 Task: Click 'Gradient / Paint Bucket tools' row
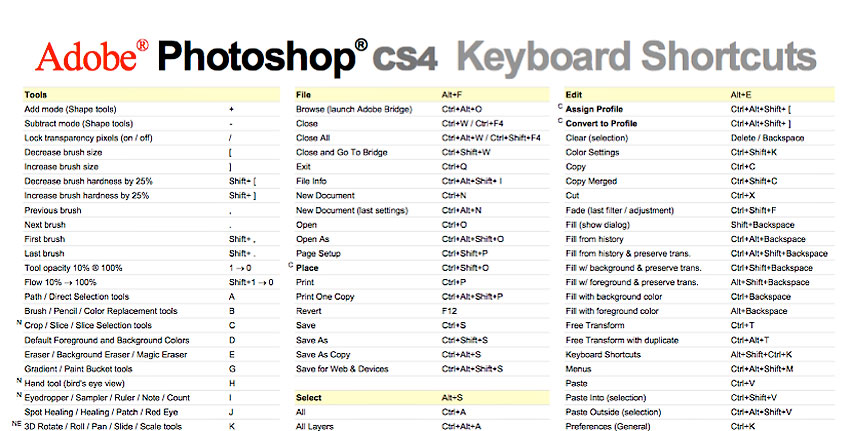click(151, 369)
